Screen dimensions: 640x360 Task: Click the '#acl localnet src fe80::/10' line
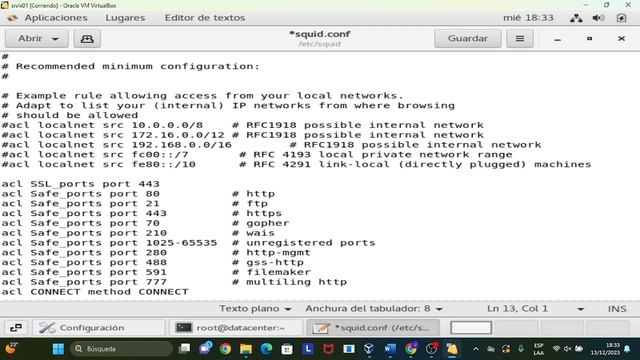(99, 164)
